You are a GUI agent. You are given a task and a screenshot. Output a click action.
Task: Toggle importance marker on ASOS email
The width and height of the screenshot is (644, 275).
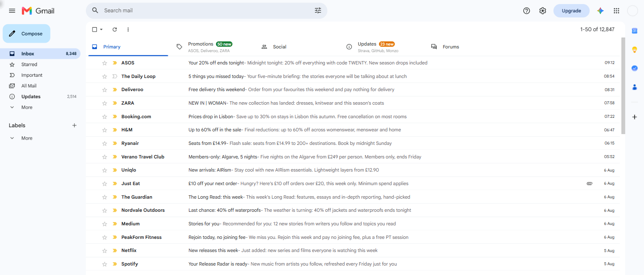[x=115, y=63]
